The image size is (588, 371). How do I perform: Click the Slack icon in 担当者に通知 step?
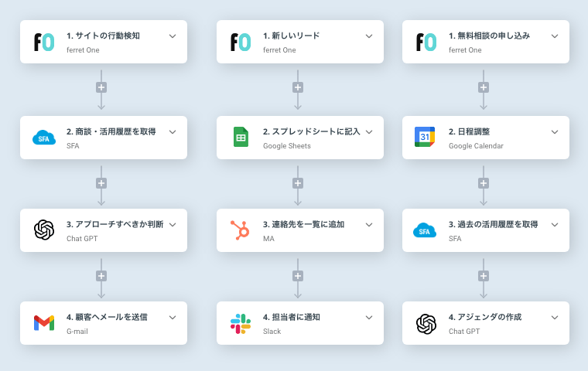tap(241, 324)
